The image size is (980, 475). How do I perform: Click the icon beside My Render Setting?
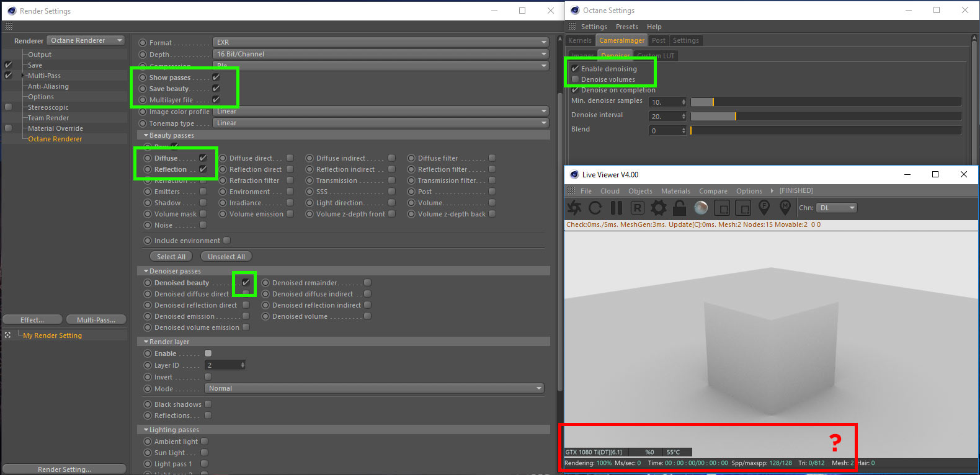[7, 335]
